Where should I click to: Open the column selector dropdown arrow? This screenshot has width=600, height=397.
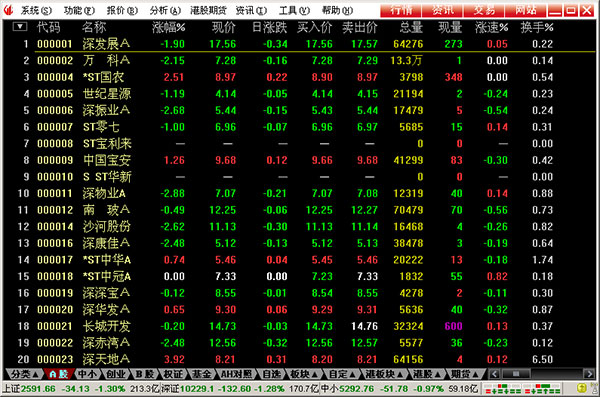[20, 27]
